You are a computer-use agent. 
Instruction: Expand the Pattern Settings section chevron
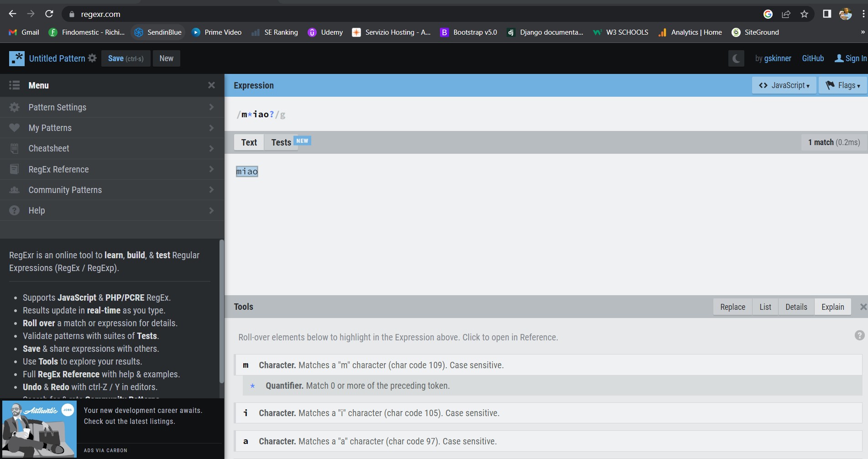pyautogui.click(x=211, y=107)
